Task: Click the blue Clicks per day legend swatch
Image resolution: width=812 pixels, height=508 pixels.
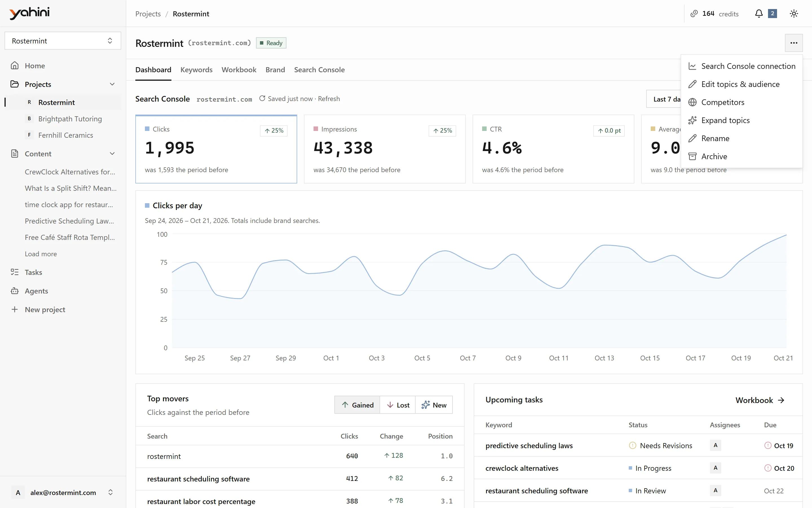Action: coord(147,205)
